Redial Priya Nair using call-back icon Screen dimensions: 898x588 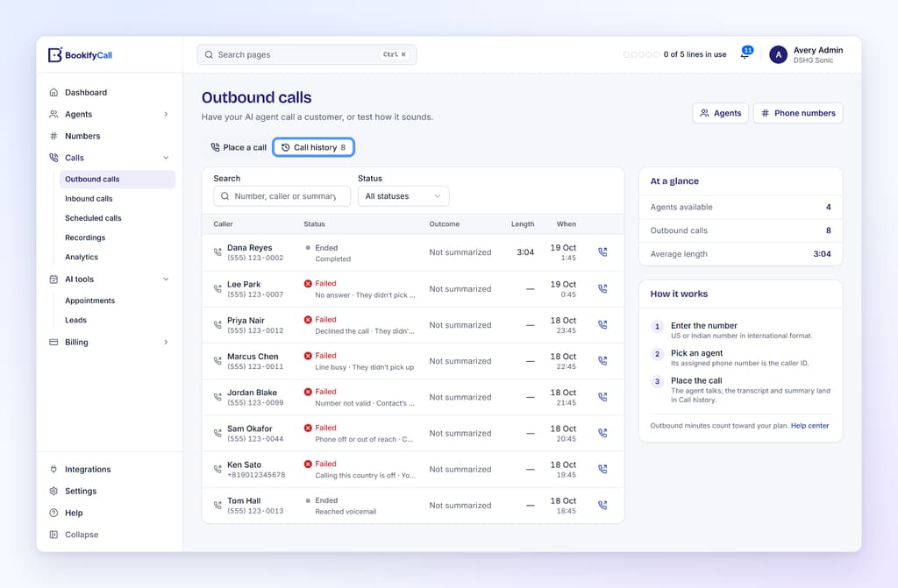click(x=602, y=324)
